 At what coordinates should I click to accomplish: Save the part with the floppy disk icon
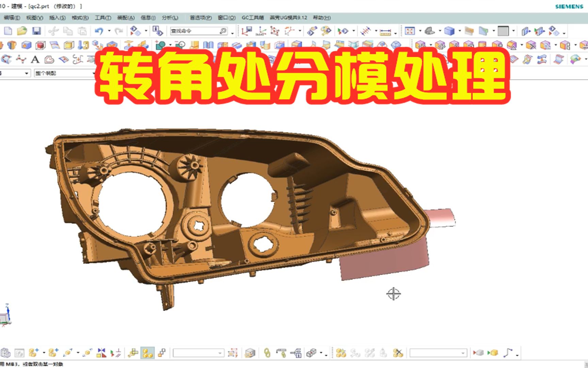click(x=36, y=31)
